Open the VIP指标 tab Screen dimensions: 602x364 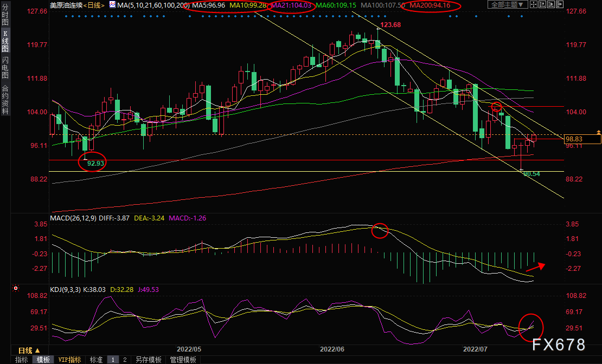coord(69,360)
